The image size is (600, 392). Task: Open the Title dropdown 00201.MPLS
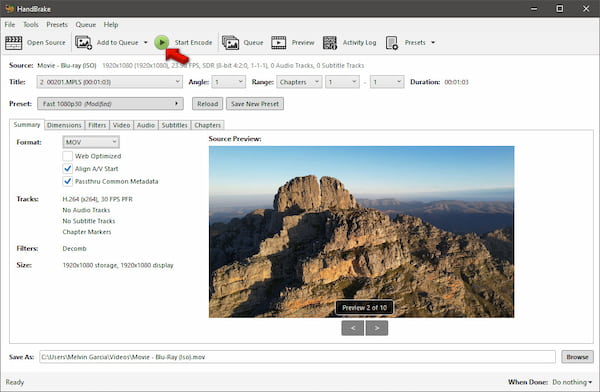109,82
